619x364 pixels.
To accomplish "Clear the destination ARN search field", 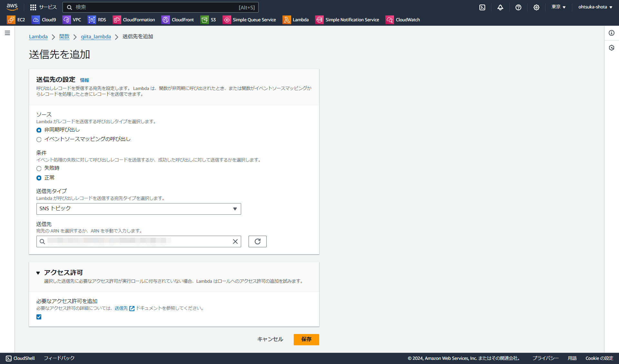I will point(235,241).
